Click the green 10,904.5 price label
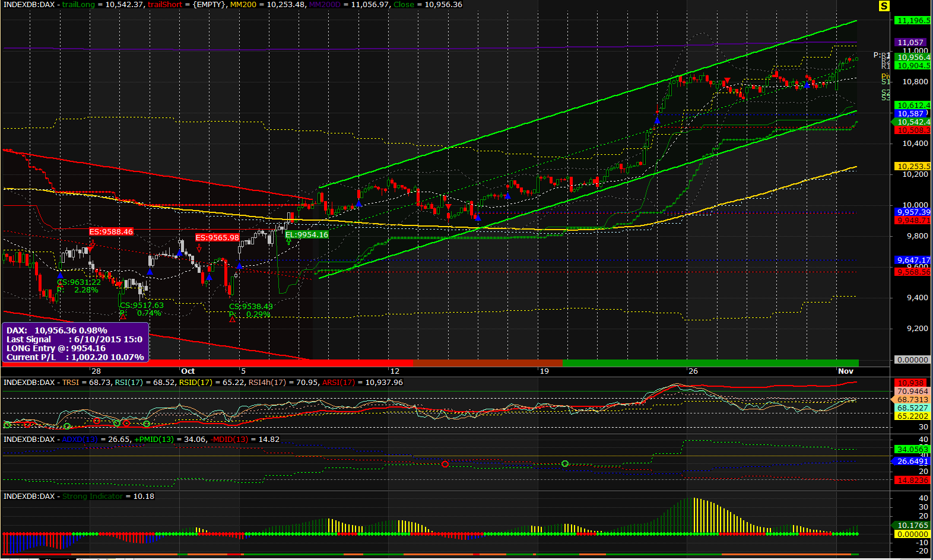This screenshot has width=933, height=560. pos(913,66)
